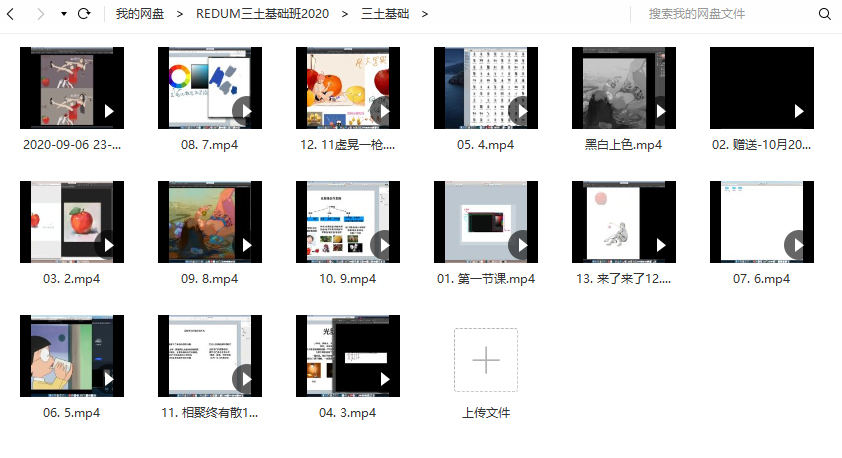Open the navigation history dropdown arrow
Screen dimensions: 842x458
(x=64, y=15)
